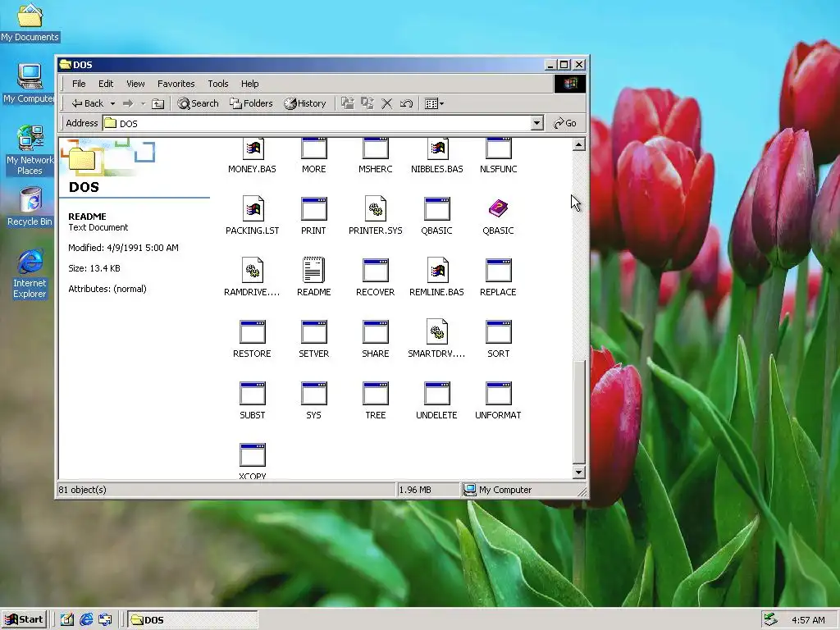Select the XCOPY program icon
Viewport: 840px width, 630px height.
click(x=253, y=455)
